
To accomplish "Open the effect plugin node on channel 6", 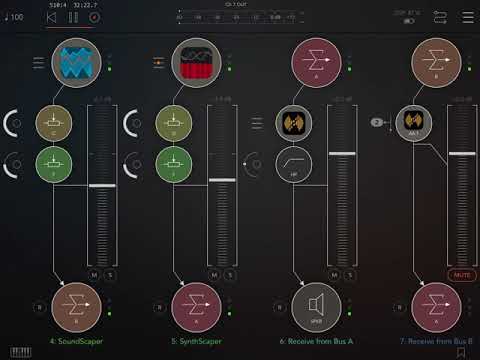I will pos(294,123).
